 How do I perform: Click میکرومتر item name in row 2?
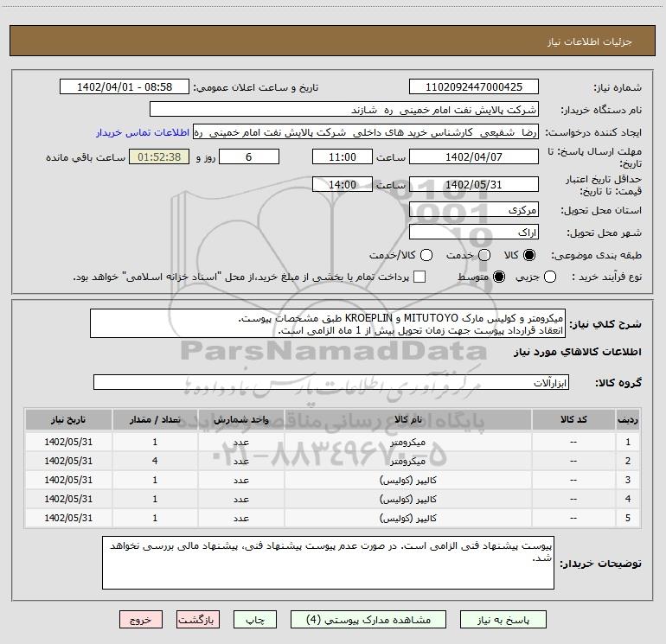tap(407, 461)
